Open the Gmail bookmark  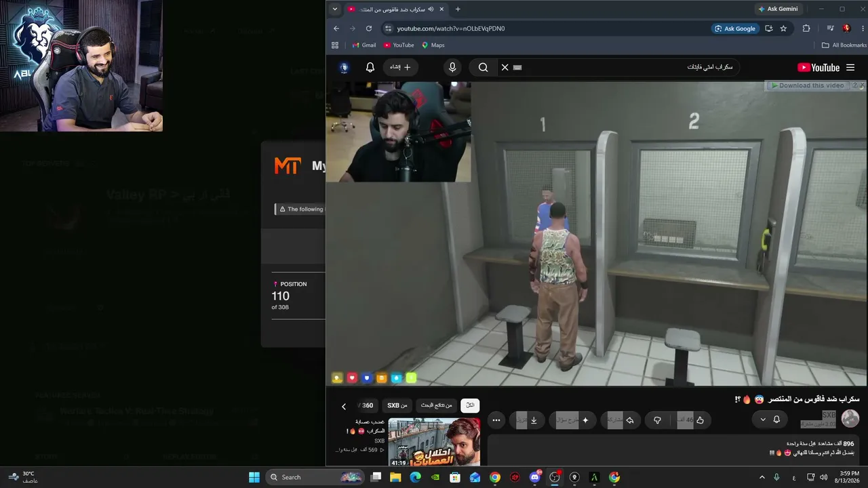(x=364, y=45)
